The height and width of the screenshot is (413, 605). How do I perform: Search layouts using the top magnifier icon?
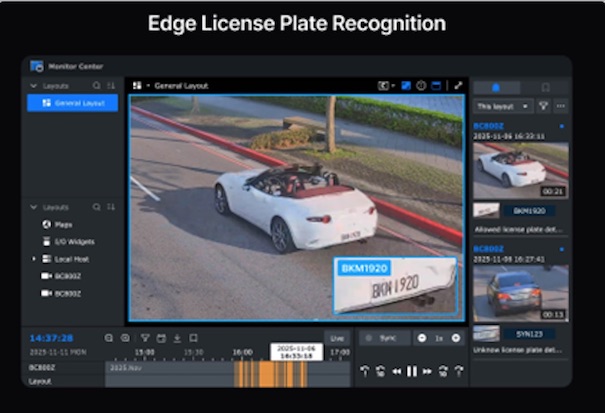point(96,86)
